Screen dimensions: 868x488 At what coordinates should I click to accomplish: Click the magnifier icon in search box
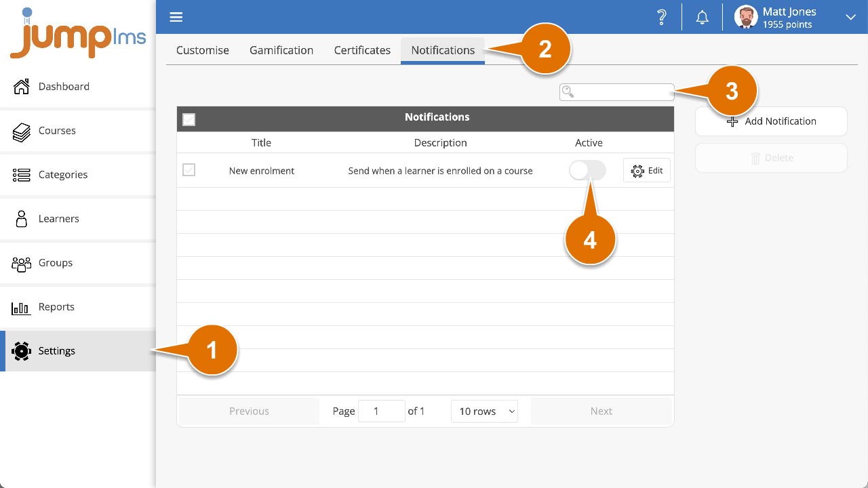(568, 92)
